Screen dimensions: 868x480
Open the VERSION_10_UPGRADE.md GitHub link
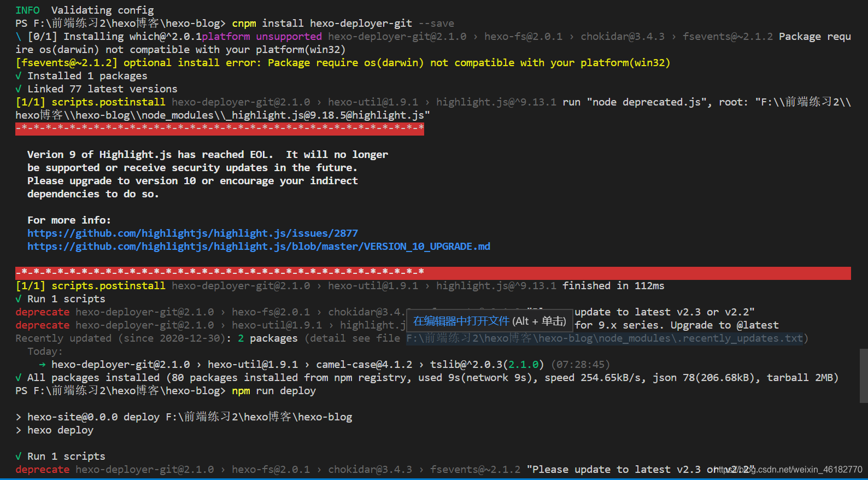point(259,247)
